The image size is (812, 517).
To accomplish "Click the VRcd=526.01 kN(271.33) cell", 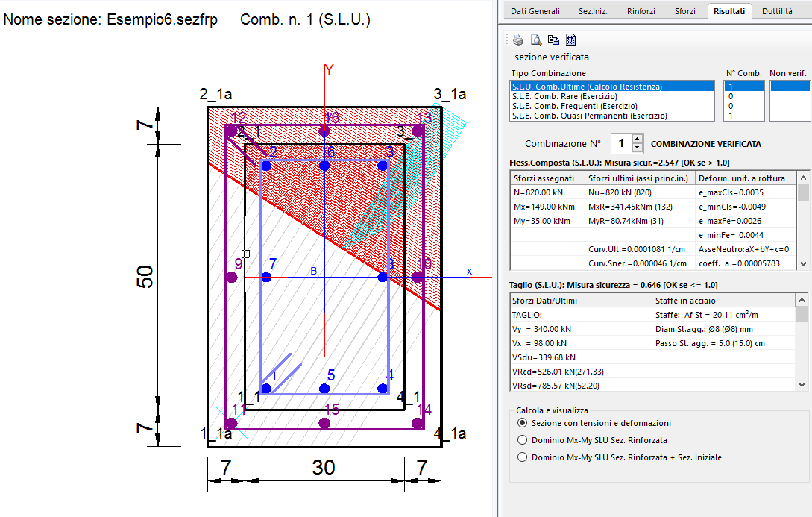I will tap(581, 372).
